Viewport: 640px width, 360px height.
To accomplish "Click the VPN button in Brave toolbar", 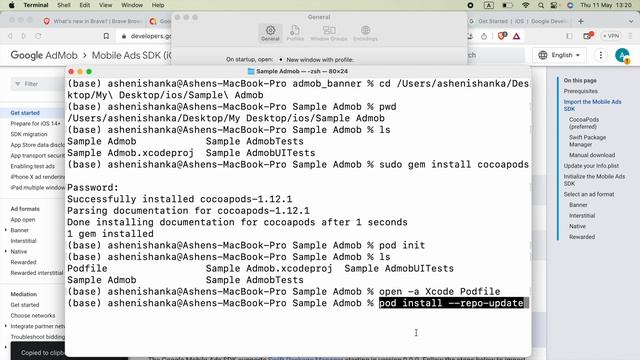I will pos(611,36).
